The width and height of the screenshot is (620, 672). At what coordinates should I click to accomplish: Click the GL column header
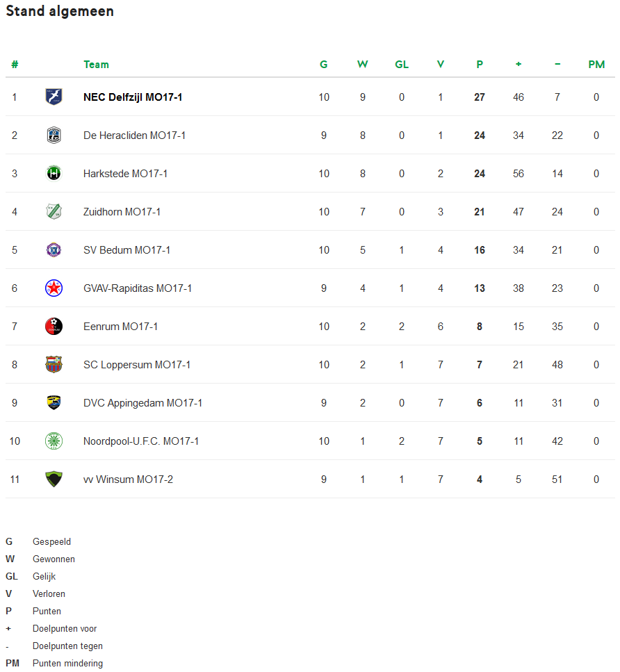[x=402, y=65]
